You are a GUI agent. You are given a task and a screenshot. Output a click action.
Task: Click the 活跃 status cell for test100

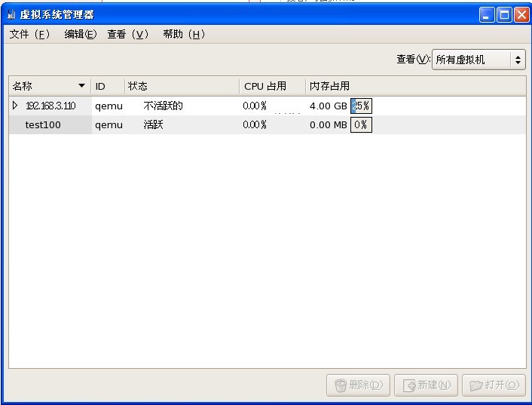[154, 125]
